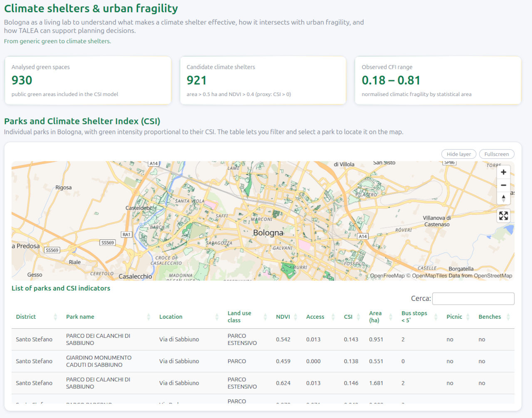Image resolution: width=532 pixels, height=418 pixels.
Task: Open the Fullscreen map view button
Action: (x=496, y=154)
